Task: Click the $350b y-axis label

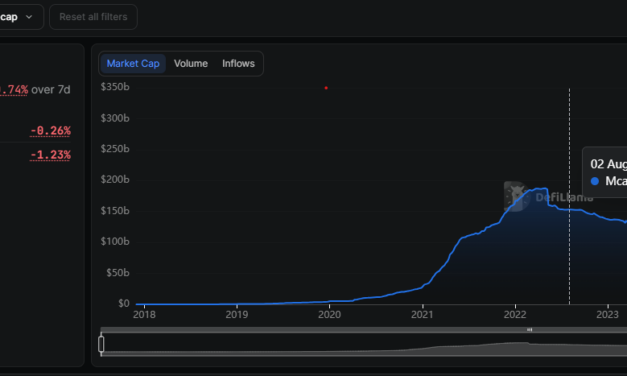Action: [115, 87]
